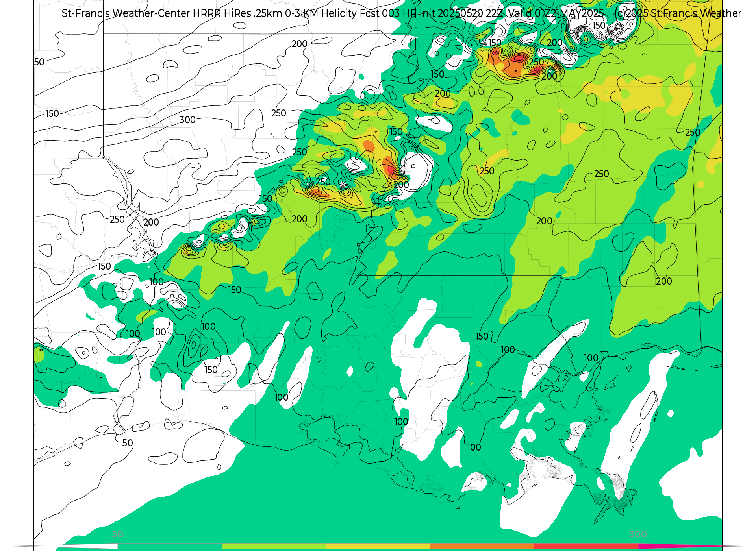
Task: Click 'Valid 01Z21MAY2025' in the title
Action: click(556, 13)
